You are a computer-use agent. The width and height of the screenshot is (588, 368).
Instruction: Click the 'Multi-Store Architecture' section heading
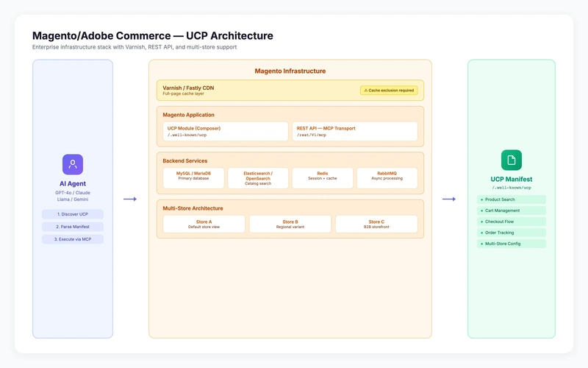pos(193,208)
